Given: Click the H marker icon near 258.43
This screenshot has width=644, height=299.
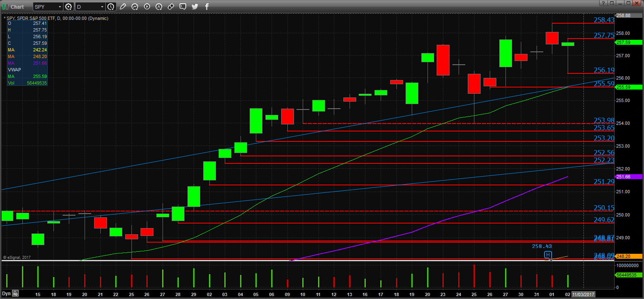Looking at the screenshot, I should click(548, 255).
